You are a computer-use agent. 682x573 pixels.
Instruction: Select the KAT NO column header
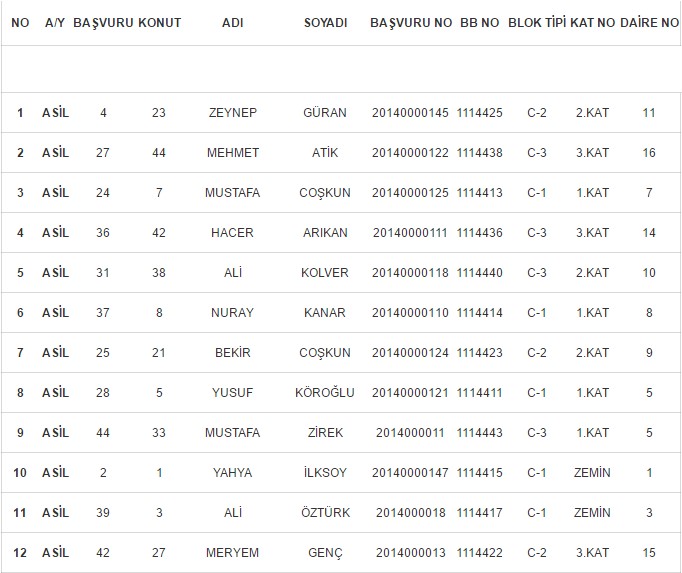pos(592,22)
